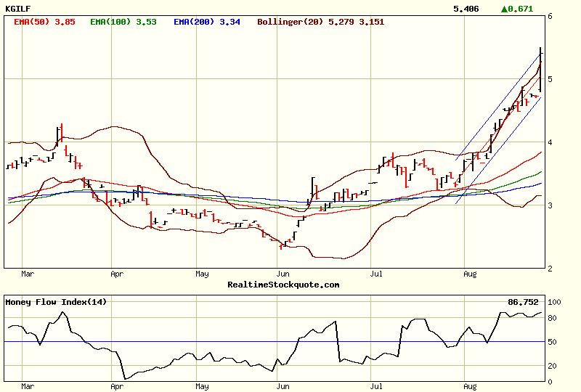Click the price axis value 5

pos(550,79)
